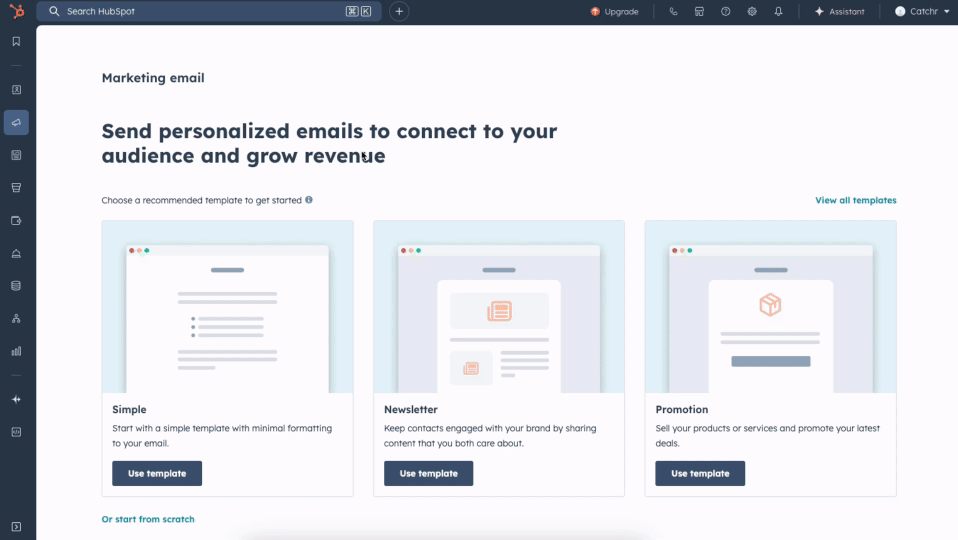Open the Breeze AI sparkle sidebar icon
The width and height of the screenshot is (958, 540).
[x=16, y=400]
